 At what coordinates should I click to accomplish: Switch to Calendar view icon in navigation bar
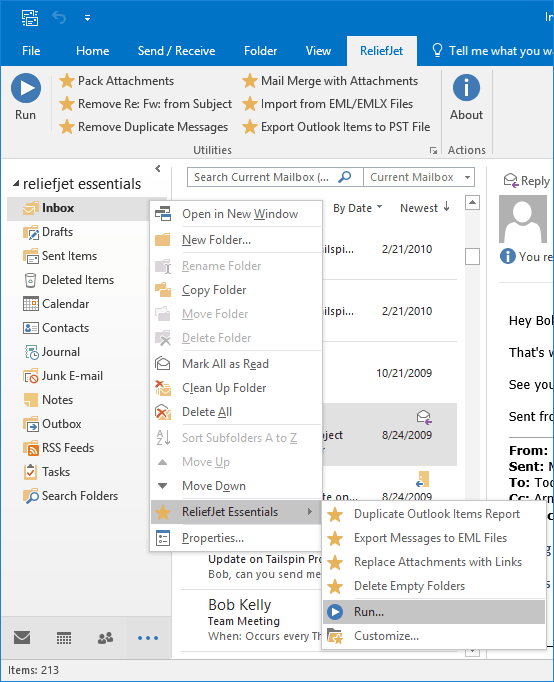[64, 638]
